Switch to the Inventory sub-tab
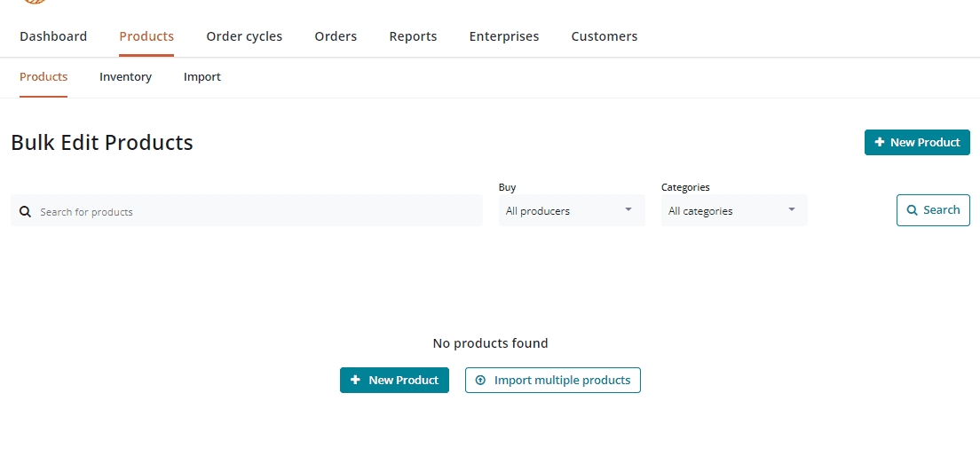The image size is (980, 464). (125, 77)
